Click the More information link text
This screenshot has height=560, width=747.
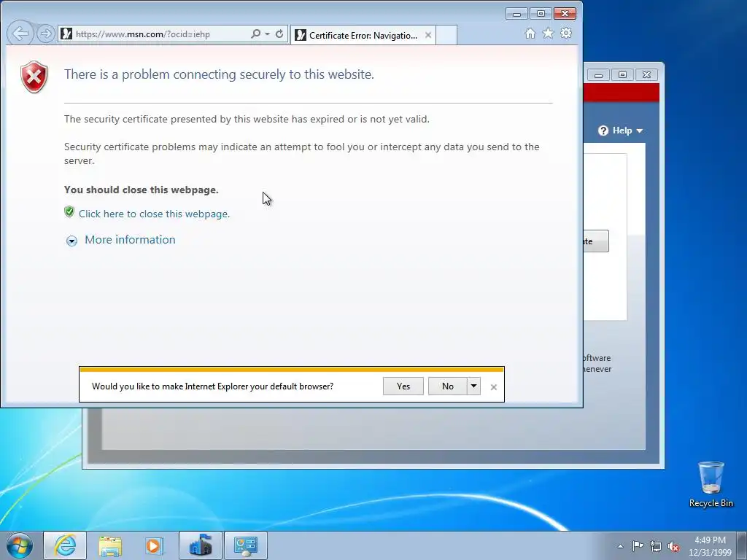coord(130,239)
